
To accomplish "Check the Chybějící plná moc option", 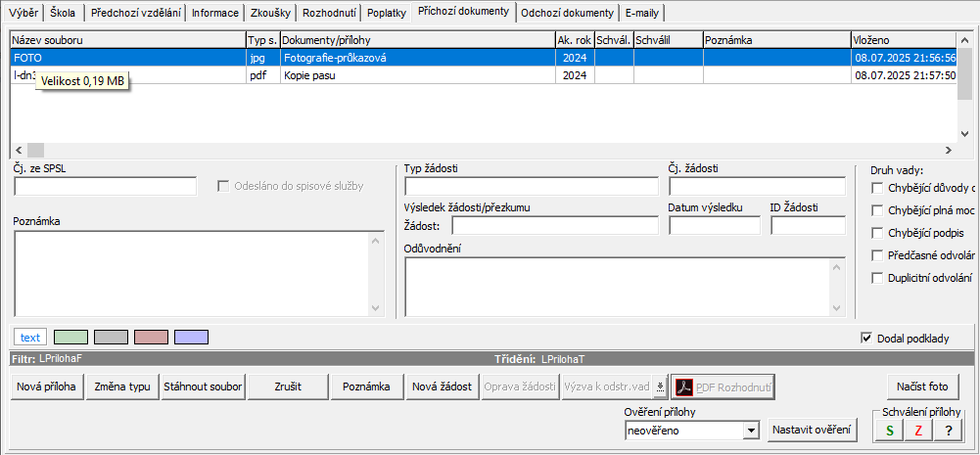I will click(877, 210).
